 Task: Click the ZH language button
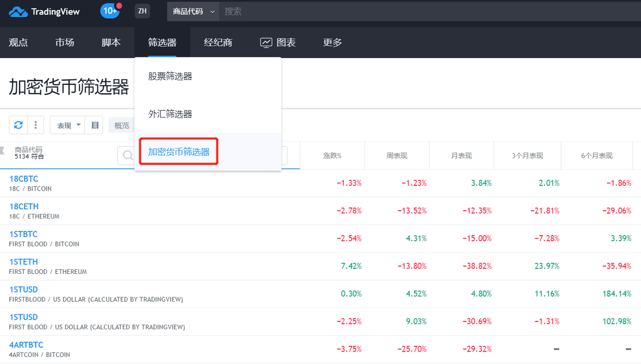[142, 11]
